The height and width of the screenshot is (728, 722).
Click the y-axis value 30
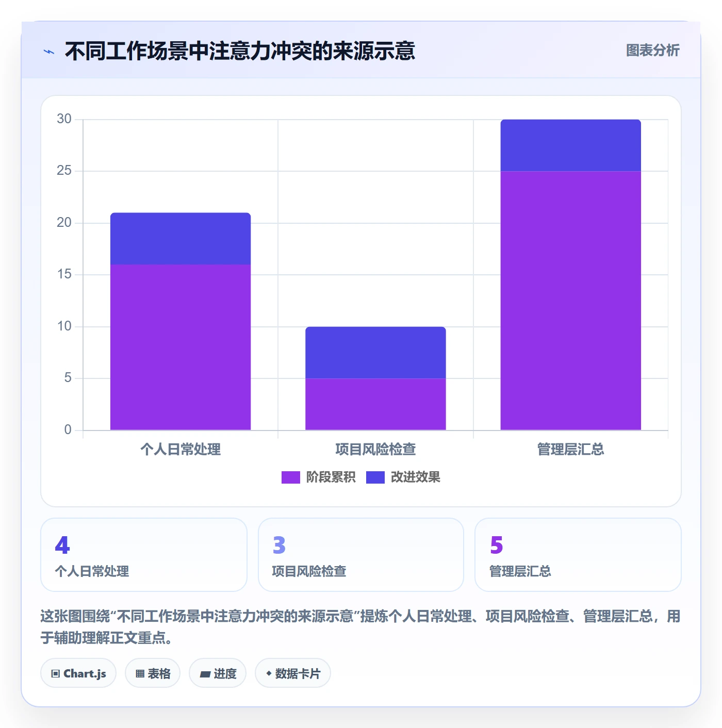[64, 119]
